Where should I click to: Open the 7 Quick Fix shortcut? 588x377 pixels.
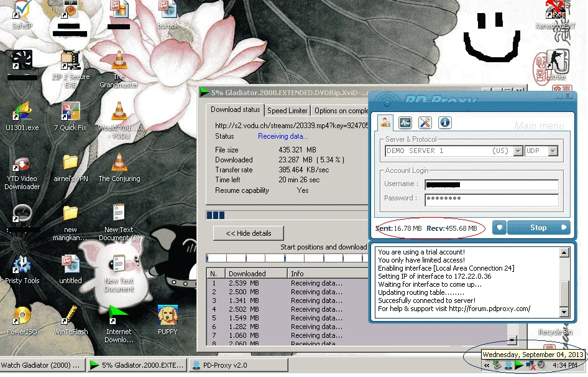[70, 116]
